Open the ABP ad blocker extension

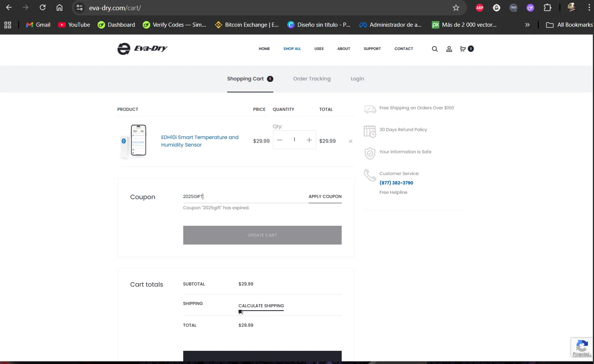(480, 8)
